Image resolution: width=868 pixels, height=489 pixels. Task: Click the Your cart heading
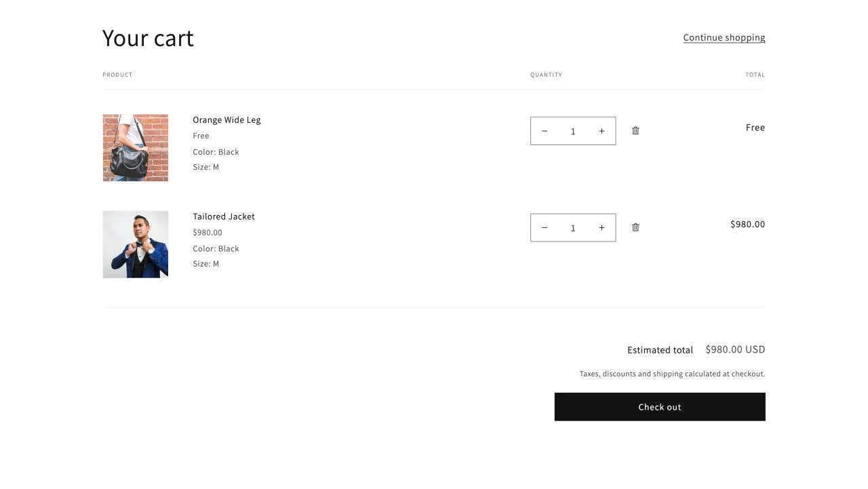(x=148, y=38)
